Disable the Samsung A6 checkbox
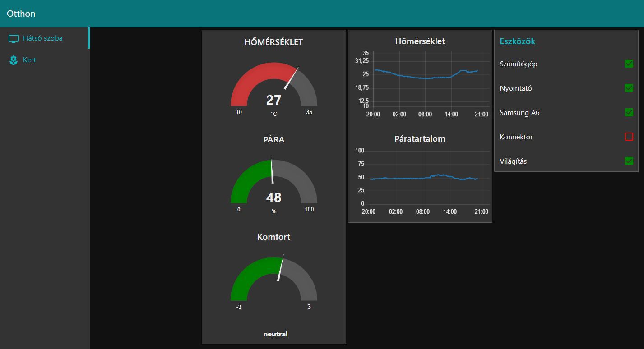644x349 pixels. [629, 113]
